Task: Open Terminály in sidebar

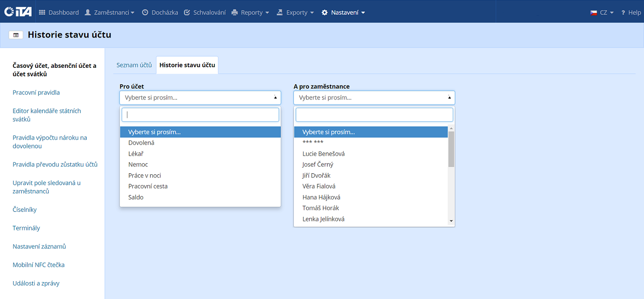Action: (x=26, y=228)
